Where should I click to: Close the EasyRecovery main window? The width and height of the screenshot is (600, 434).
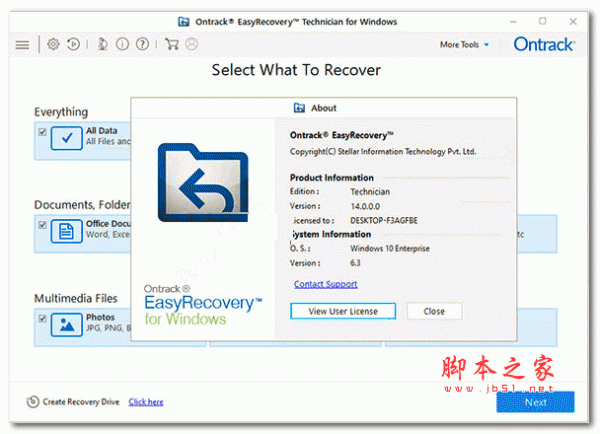[x=573, y=22]
